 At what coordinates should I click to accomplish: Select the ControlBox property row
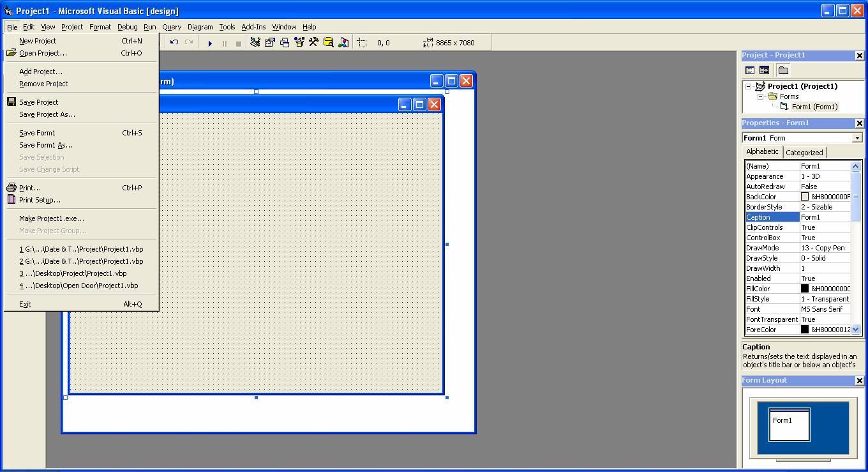pos(797,238)
